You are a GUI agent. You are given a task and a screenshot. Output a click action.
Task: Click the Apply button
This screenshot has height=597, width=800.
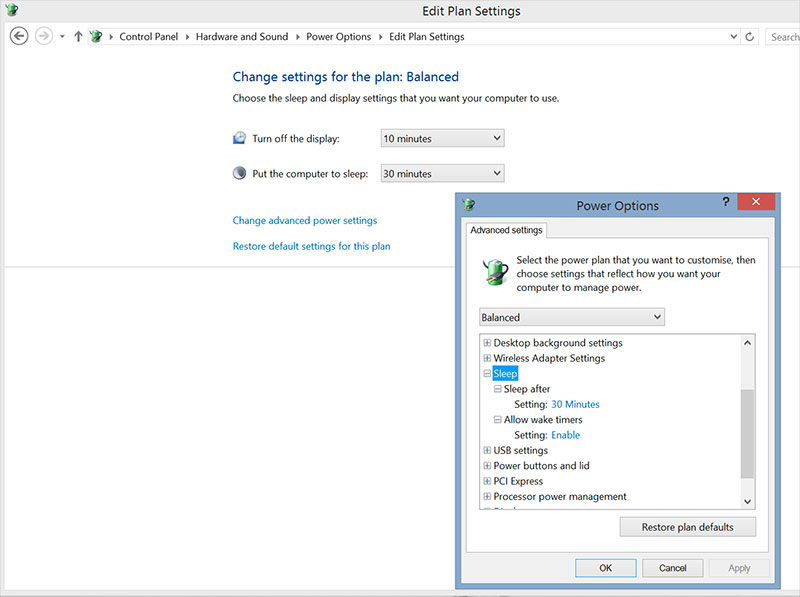pos(739,568)
